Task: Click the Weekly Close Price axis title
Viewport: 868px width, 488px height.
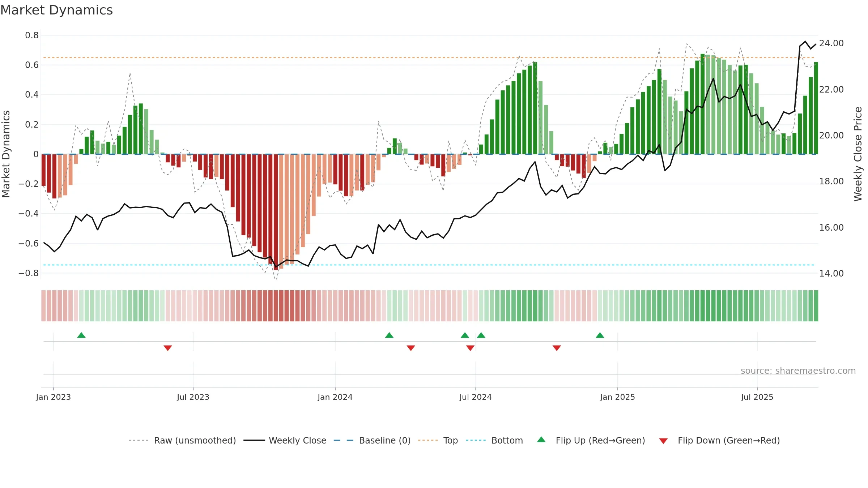Action: click(858, 154)
